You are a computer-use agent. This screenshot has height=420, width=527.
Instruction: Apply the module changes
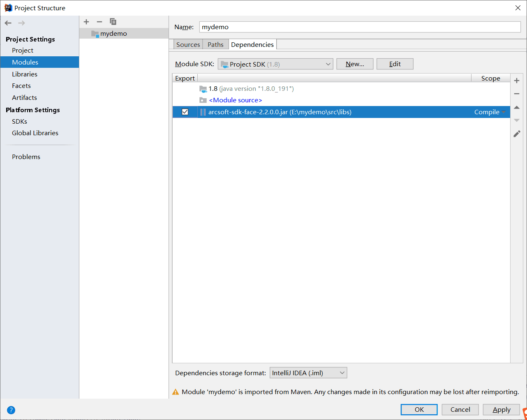click(501, 409)
